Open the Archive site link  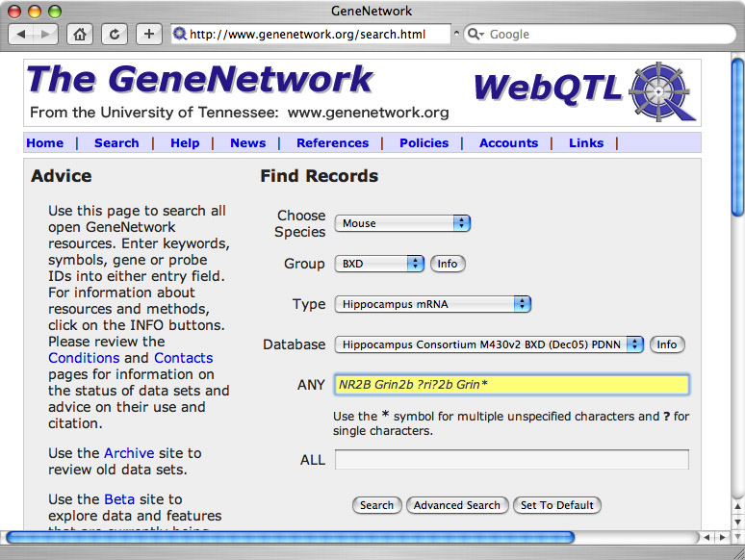[129, 453]
